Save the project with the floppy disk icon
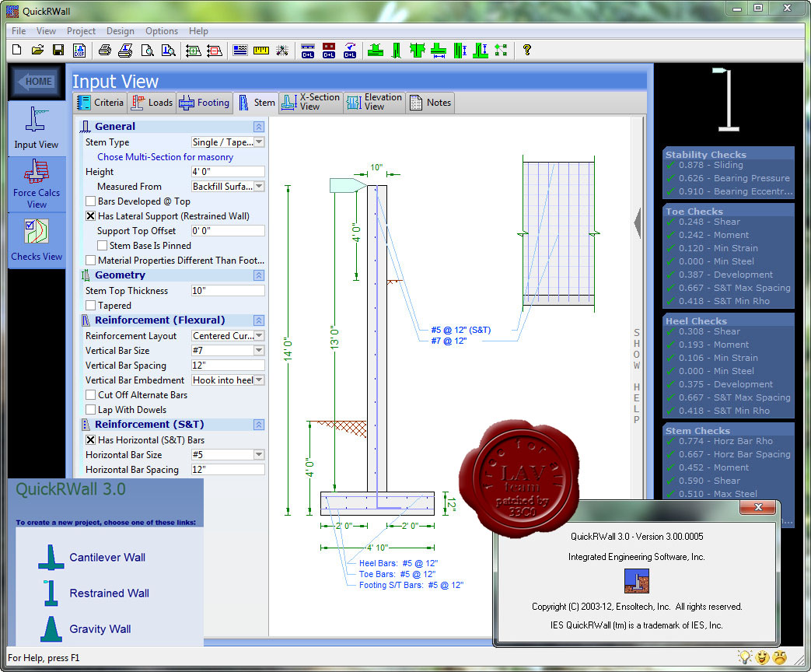Image resolution: width=811 pixels, height=672 pixels. point(58,51)
